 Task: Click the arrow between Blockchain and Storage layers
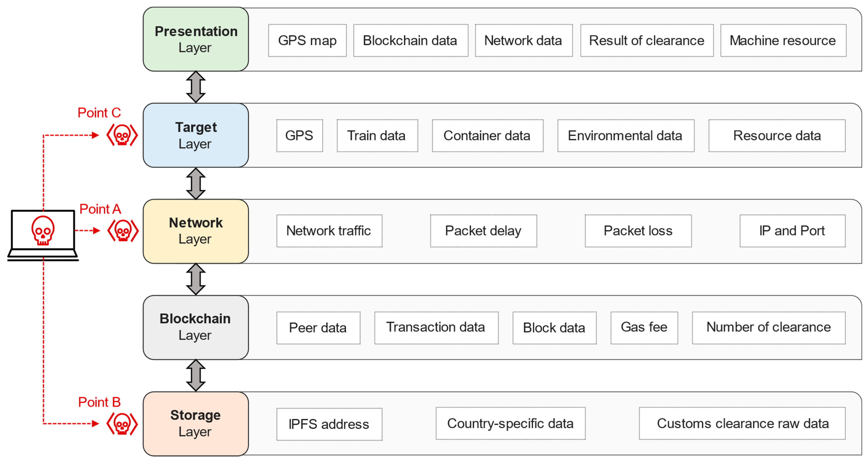[196, 375]
